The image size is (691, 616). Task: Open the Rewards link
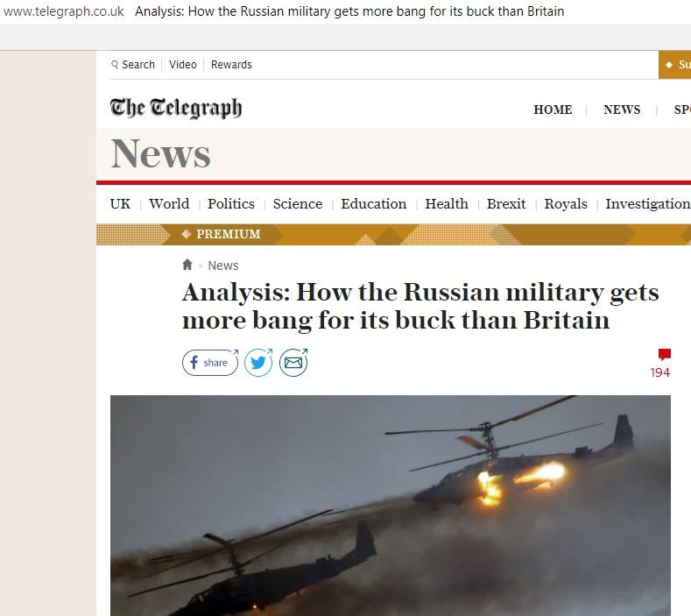[231, 65]
